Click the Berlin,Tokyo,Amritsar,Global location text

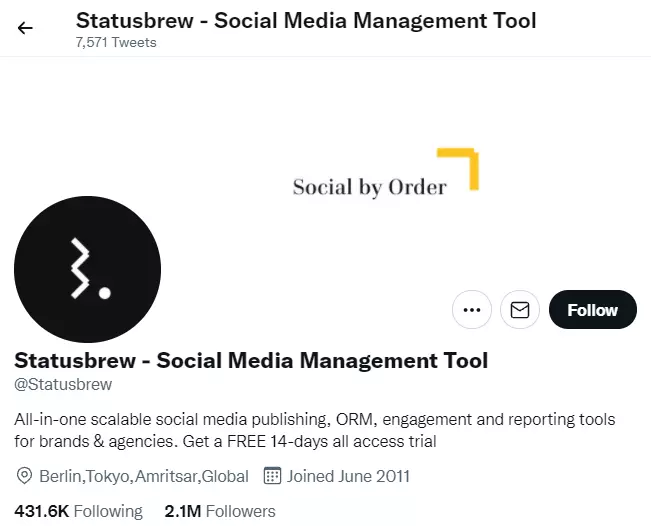click(x=144, y=476)
